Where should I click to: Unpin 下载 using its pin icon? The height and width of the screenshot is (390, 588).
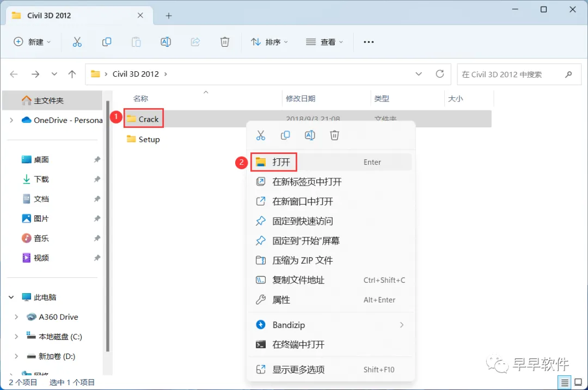point(97,179)
